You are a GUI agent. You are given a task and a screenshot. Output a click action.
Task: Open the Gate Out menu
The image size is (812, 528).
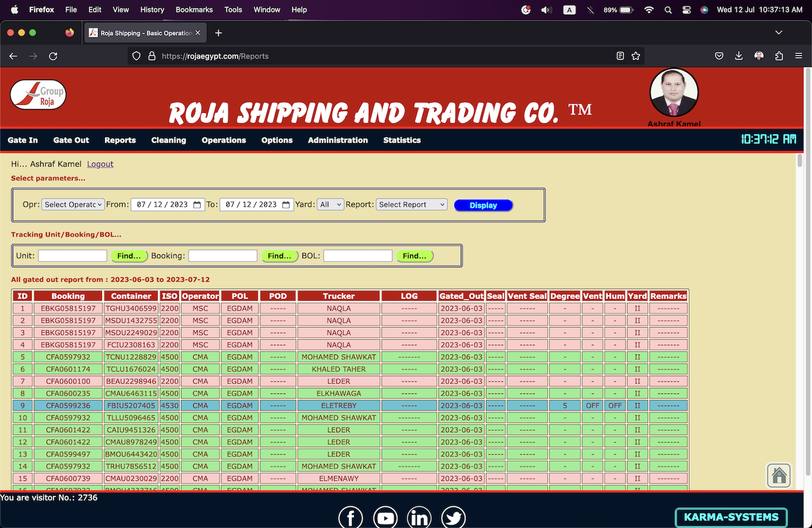pos(71,140)
